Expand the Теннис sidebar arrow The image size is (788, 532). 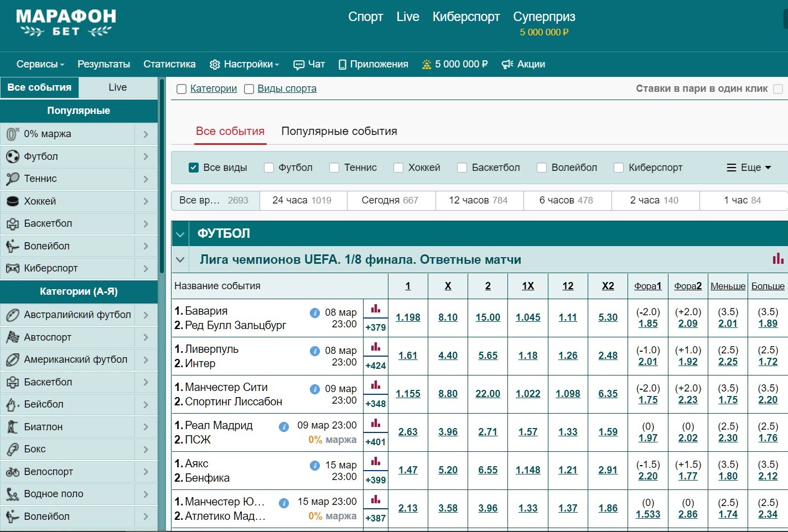tap(146, 179)
